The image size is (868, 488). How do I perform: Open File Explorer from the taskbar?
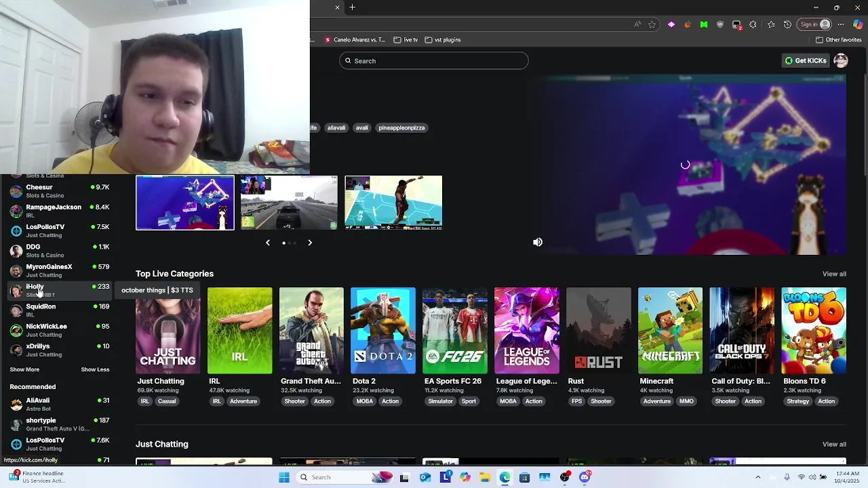click(485, 477)
